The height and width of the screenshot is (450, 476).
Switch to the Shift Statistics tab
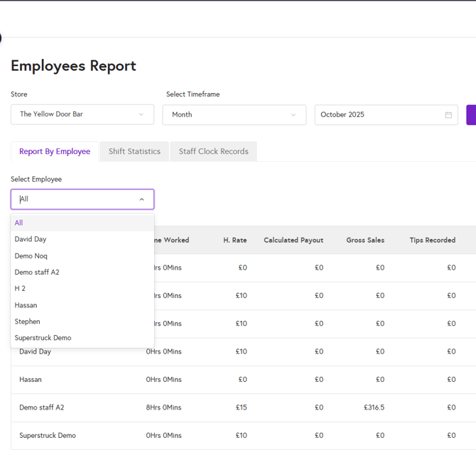pos(134,151)
